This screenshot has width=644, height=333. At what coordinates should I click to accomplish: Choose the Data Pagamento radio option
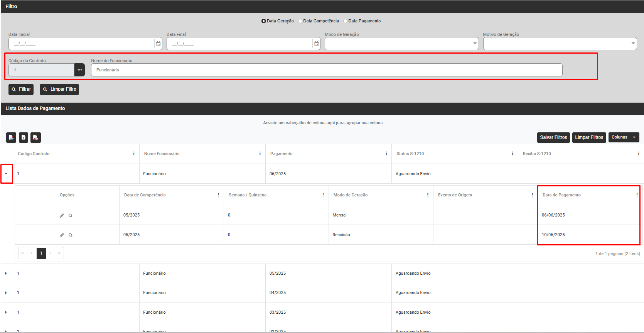click(x=346, y=21)
